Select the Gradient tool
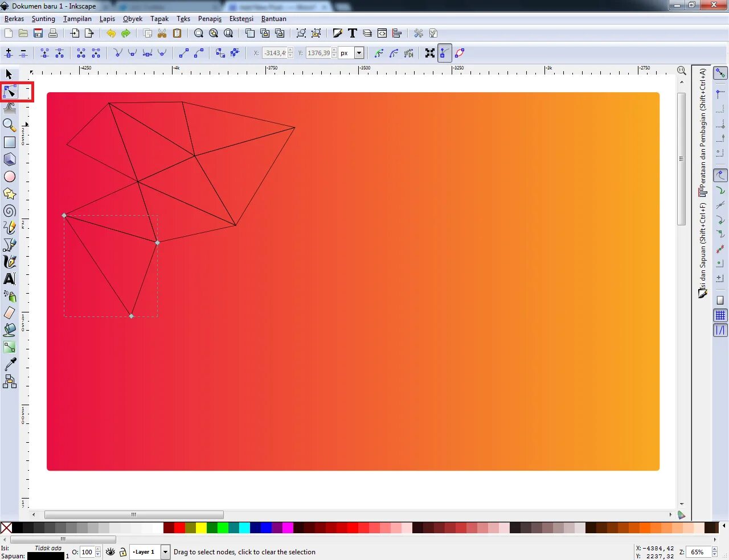 (9, 347)
